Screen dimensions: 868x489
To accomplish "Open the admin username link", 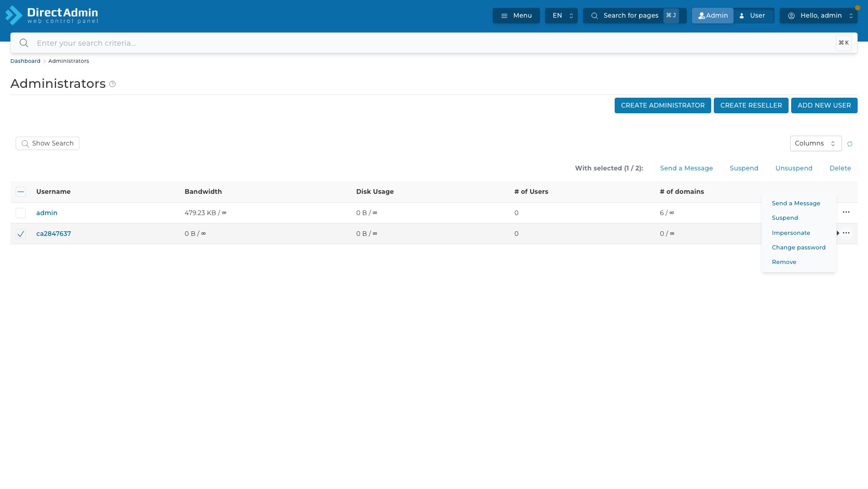I will (47, 213).
